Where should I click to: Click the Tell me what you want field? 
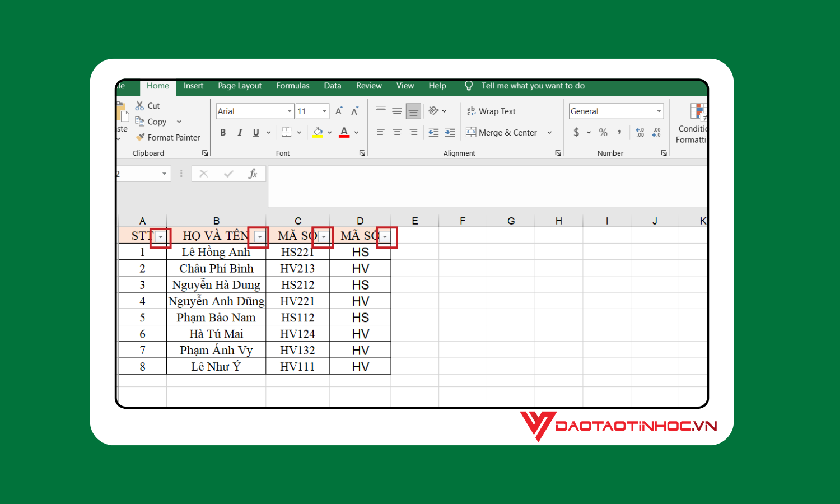tap(533, 86)
